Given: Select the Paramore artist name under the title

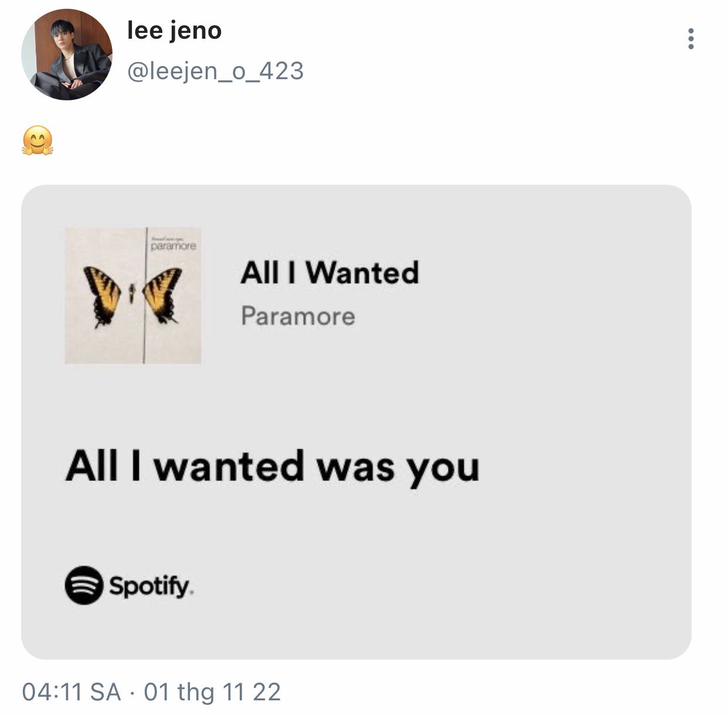Looking at the screenshot, I should pyautogui.click(x=298, y=317).
